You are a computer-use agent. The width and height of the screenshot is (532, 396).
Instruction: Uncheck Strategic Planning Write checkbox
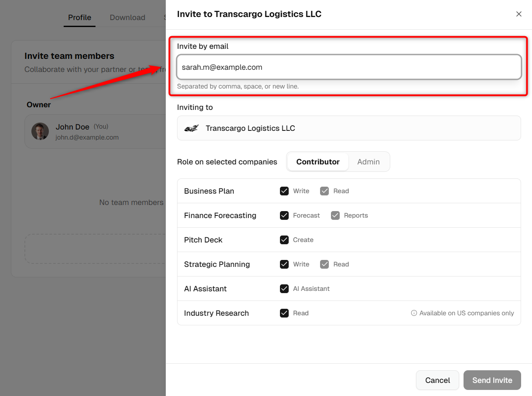284,264
